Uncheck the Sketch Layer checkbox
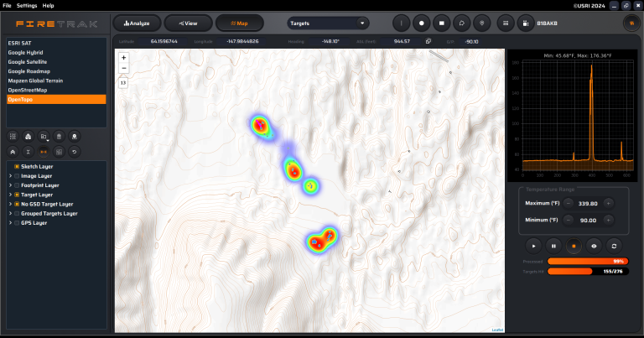 [17, 167]
